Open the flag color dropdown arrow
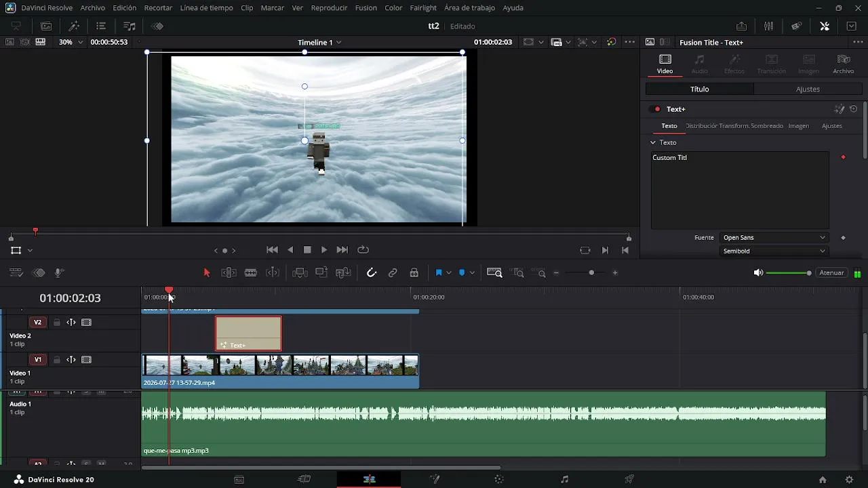The height and width of the screenshot is (488, 868). 449,272
